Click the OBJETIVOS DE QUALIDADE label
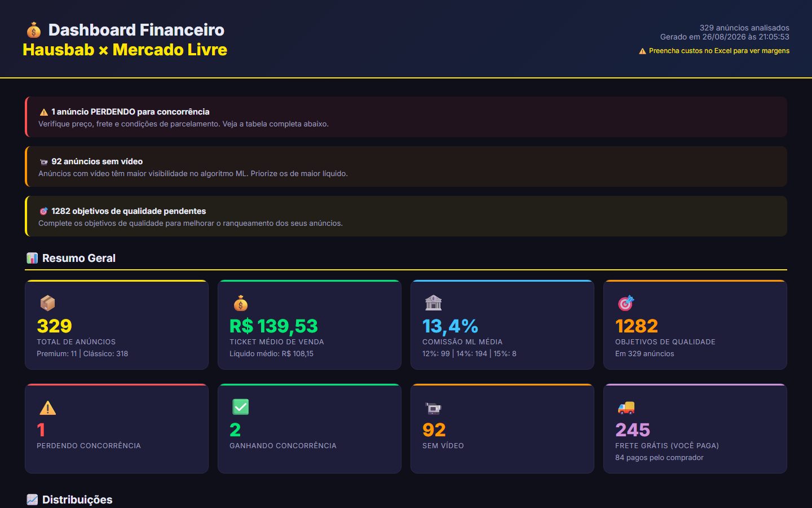The height and width of the screenshot is (508, 812). click(x=665, y=342)
